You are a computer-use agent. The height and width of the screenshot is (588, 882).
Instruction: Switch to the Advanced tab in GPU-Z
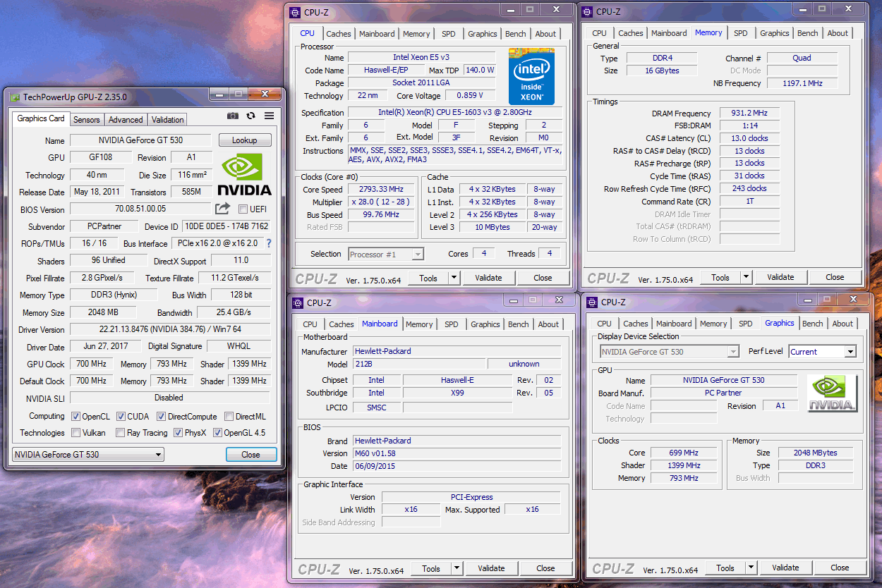(x=126, y=120)
